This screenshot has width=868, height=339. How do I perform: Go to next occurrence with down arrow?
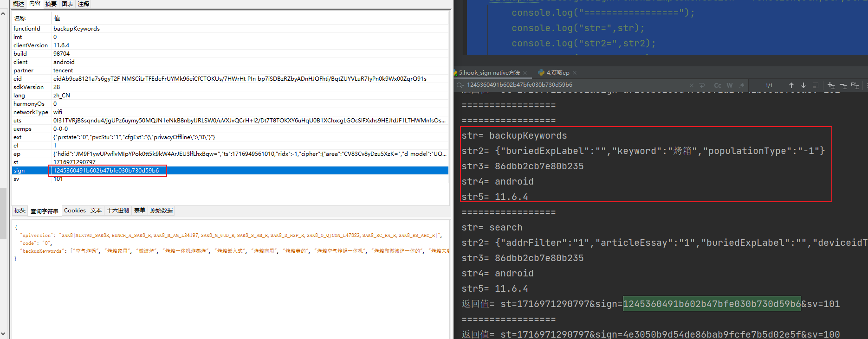pyautogui.click(x=803, y=85)
